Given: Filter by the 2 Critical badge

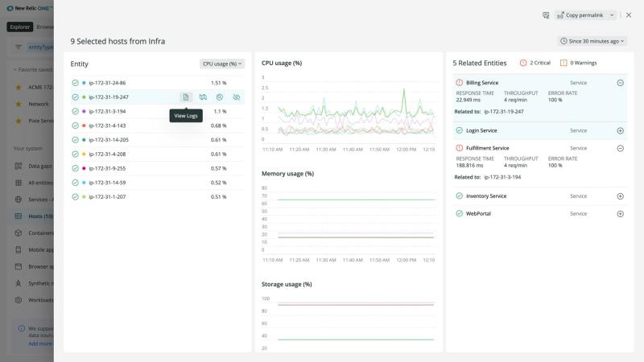Looking at the screenshot, I should (535, 63).
